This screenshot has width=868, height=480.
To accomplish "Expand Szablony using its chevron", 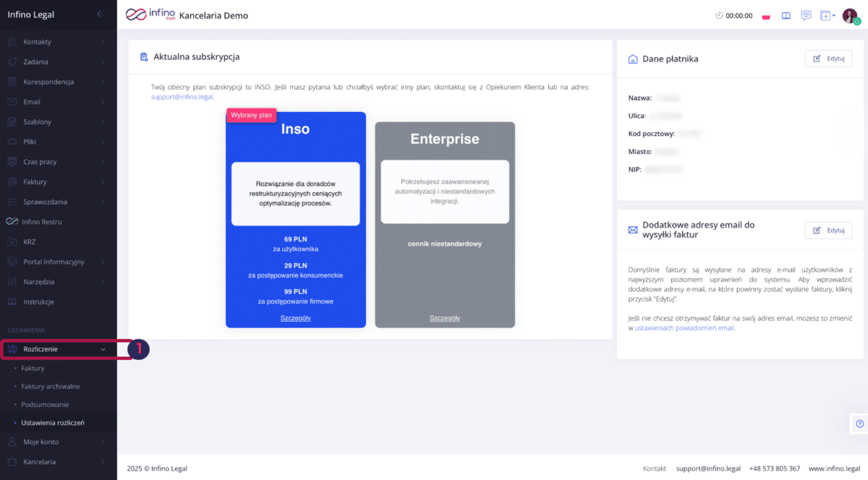I will pyautogui.click(x=103, y=122).
